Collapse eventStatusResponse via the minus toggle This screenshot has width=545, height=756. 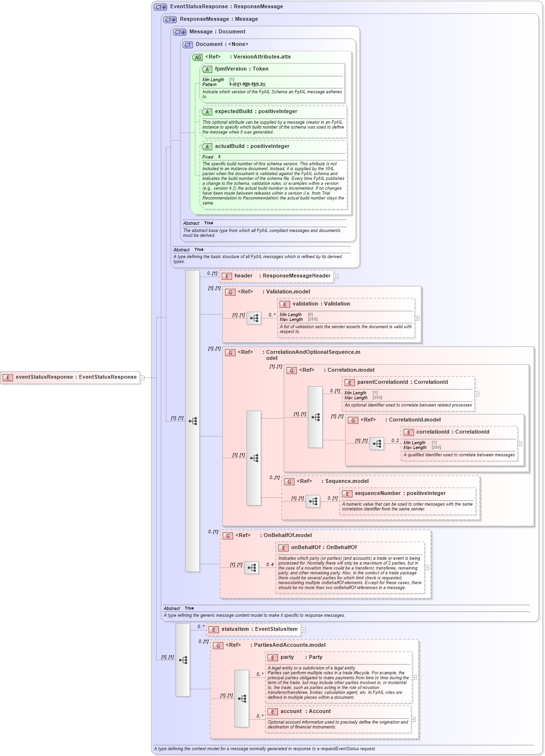[141, 377]
